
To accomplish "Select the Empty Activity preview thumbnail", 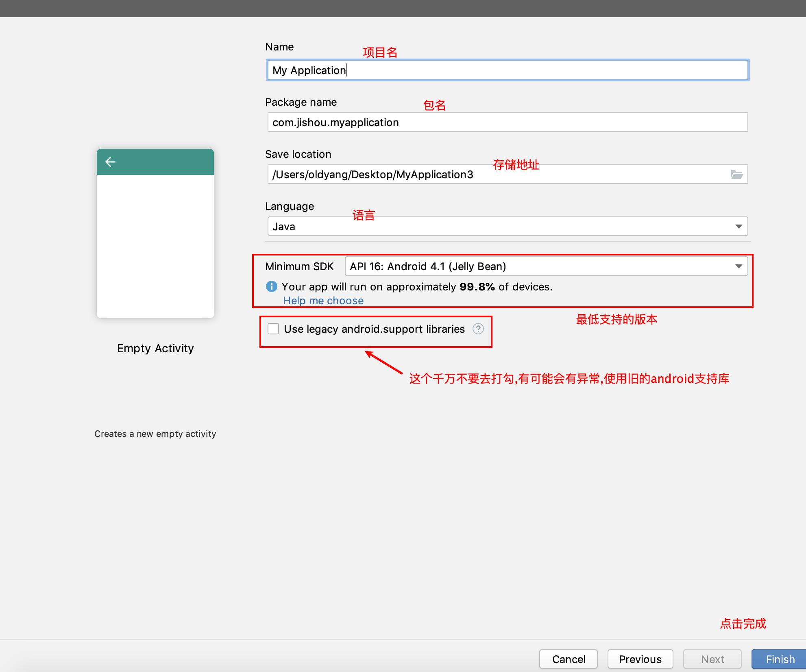I will pos(155,233).
